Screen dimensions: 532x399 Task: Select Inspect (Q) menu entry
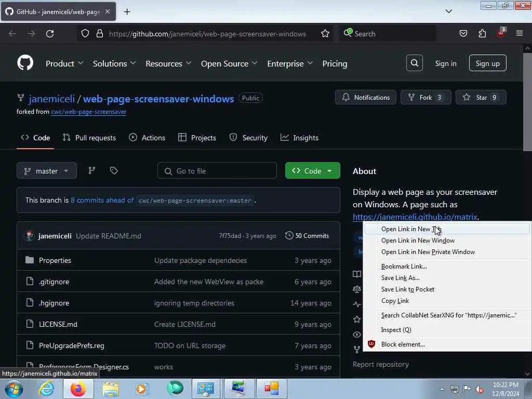point(446,330)
